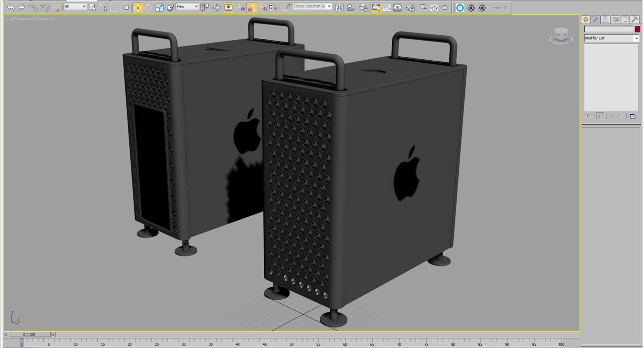Image resolution: width=644 pixels, height=348 pixels.
Task: Switch to the Create panel tab
Action: coord(586,20)
